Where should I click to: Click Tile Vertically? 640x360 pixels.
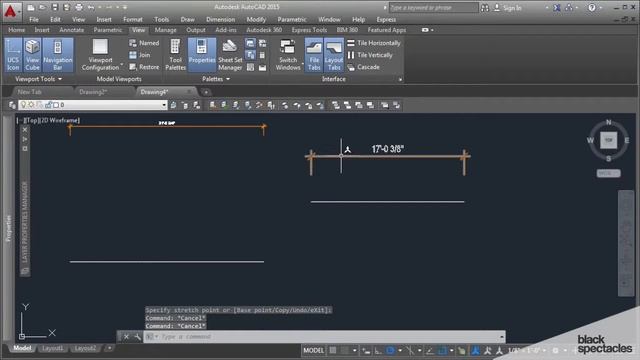click(x=370, y=55)
